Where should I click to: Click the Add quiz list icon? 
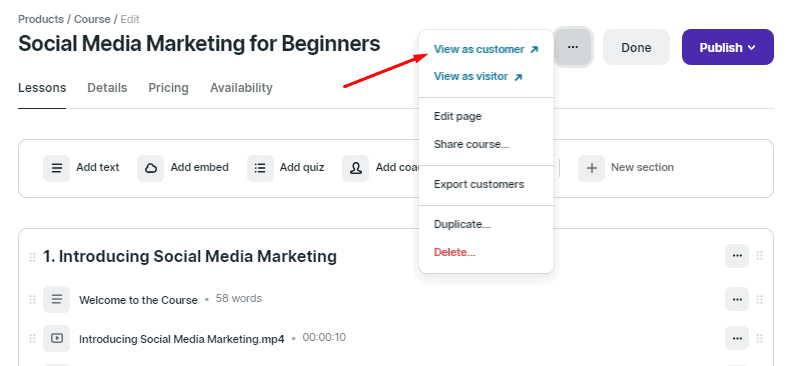(260, 168)
